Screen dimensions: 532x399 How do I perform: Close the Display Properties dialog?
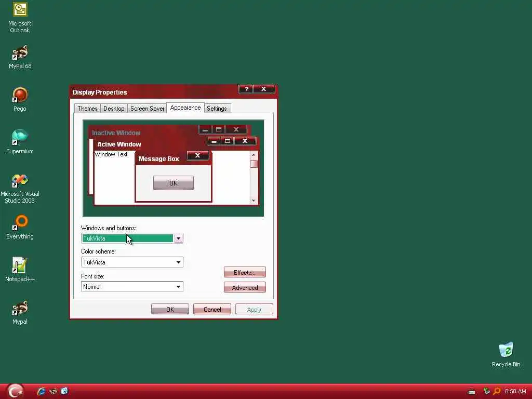point(263,89)
